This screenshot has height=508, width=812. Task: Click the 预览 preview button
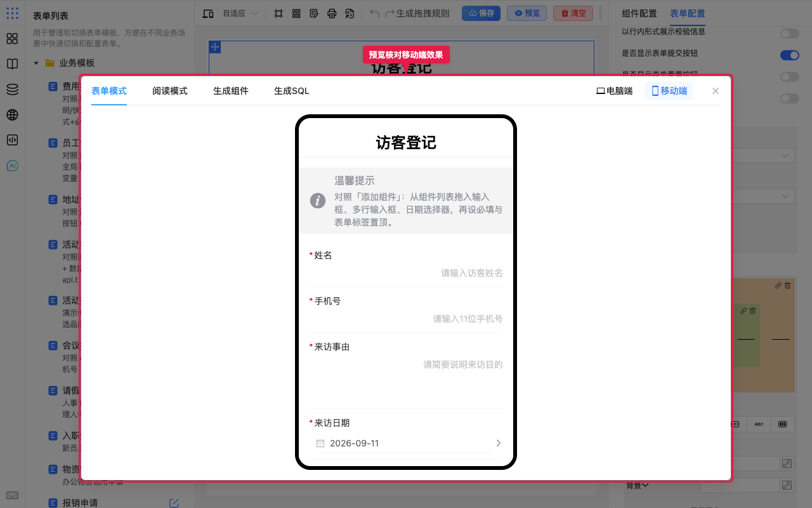tap(527, 13)
